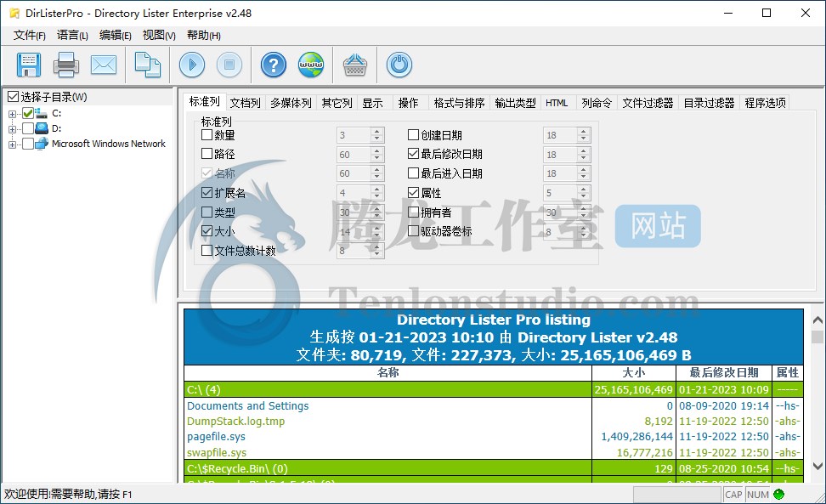Start listing with the Play icon
Image resolution: width=826 pixels, height=504 pixels.
click(x=192, y=65)
